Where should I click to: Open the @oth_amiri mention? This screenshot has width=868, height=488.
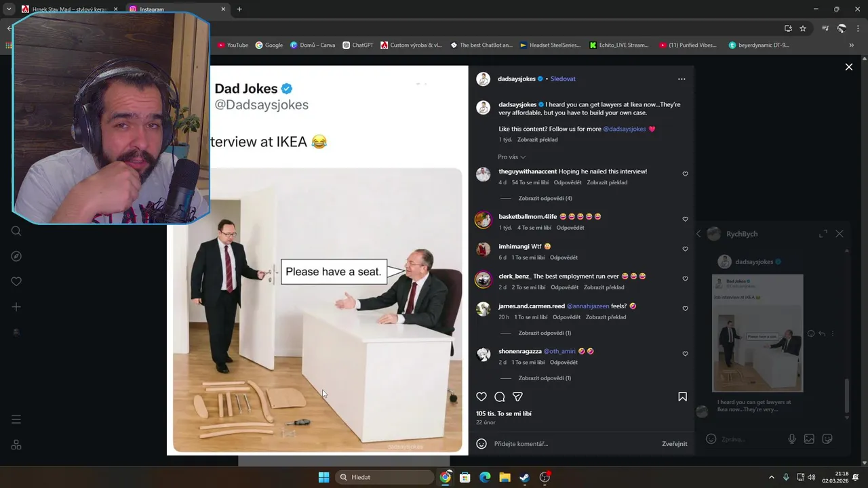[x=559, y=351]
